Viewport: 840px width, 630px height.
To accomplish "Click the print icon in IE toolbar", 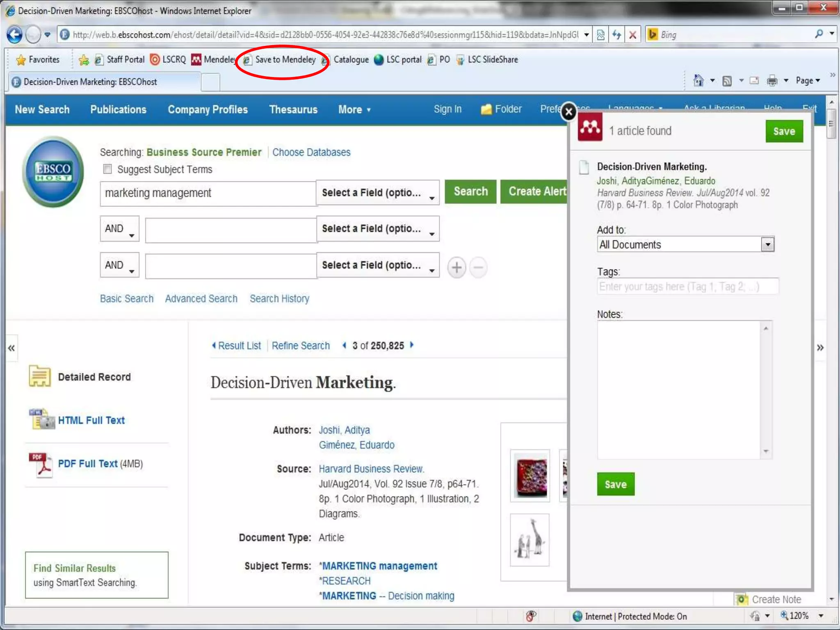I will pyautogui.click(x=772, y=80).
